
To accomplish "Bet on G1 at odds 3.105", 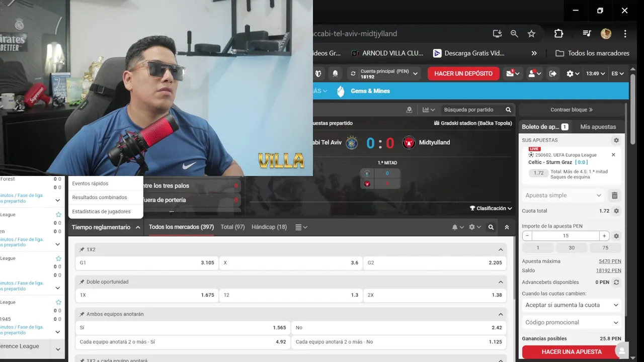I will tap(147, 262).
